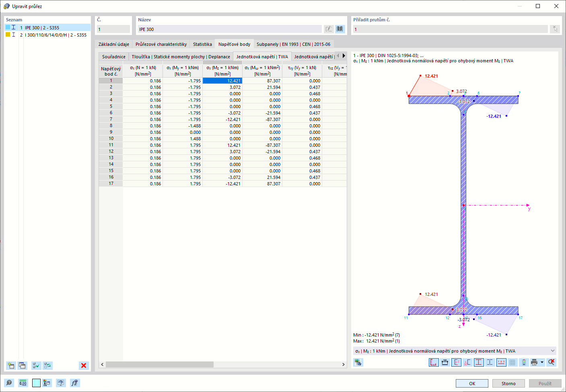566x392 pixels.
Task: Toggle principal axes display icon
Action: (x=456, y=362)
